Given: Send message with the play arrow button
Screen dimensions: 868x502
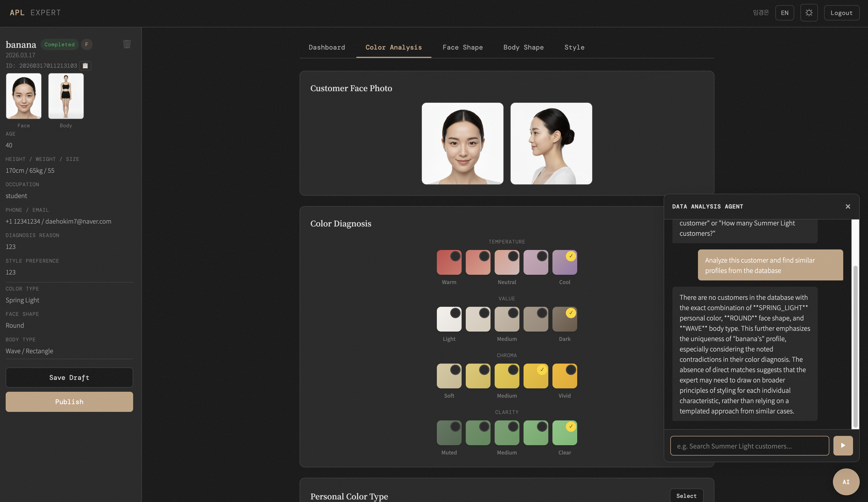Looking at the screenshot, I should pos(843,445).
